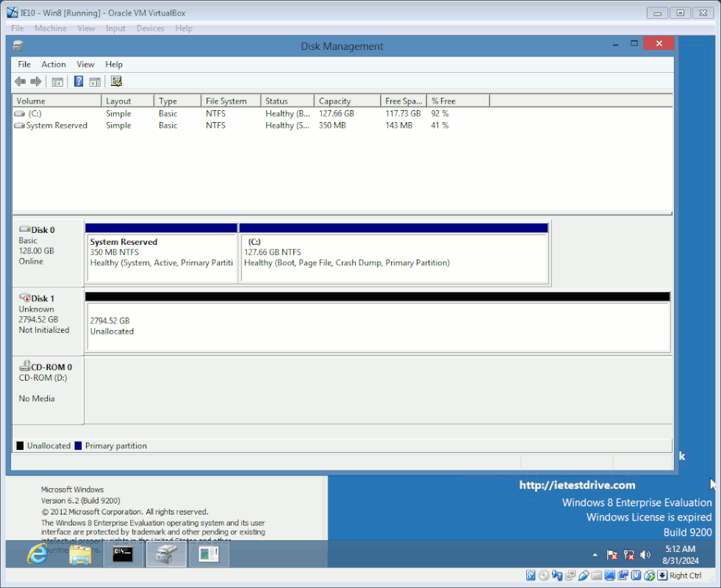Click the Disk Management taskbar button
The image size is (721, 588).
coord(166,554)
